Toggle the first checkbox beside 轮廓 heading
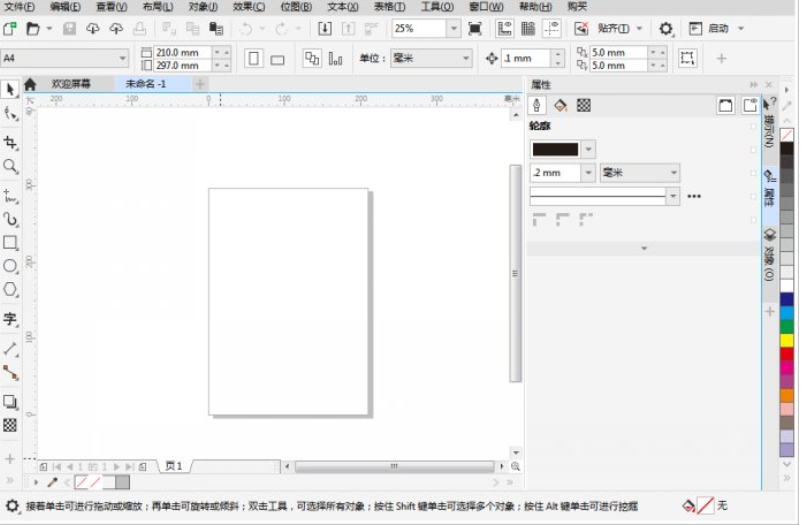 pyautogui.click(x=753, y=127)
